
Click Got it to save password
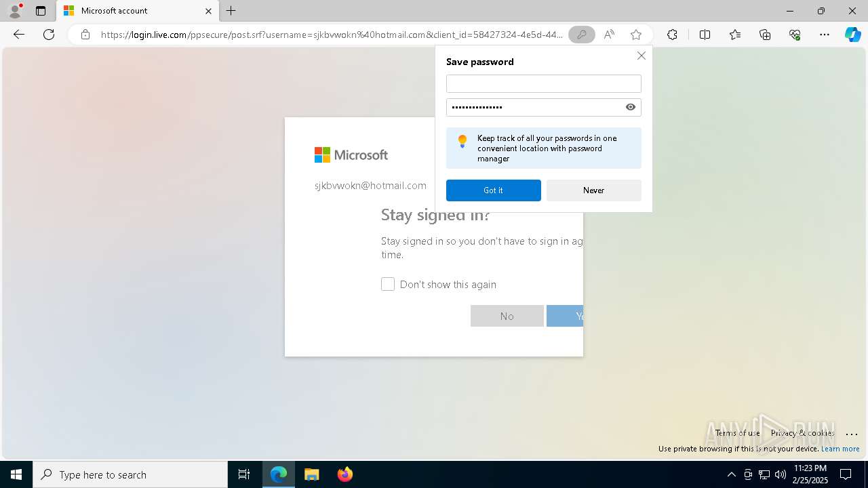click(x=494, y=190)
